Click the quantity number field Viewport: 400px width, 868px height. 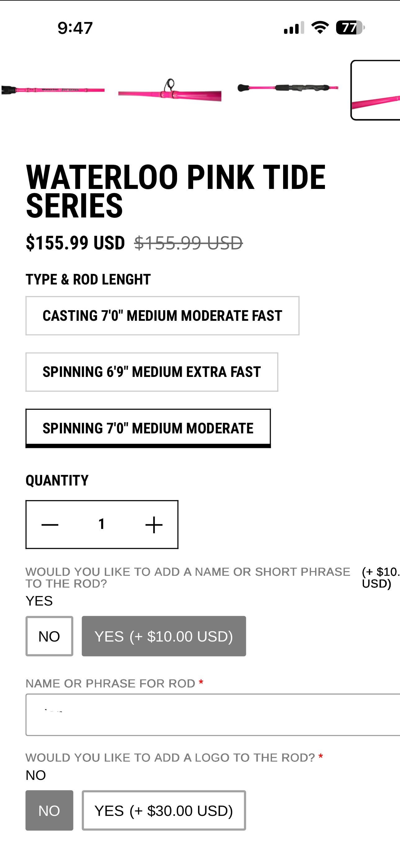(102, 524)
